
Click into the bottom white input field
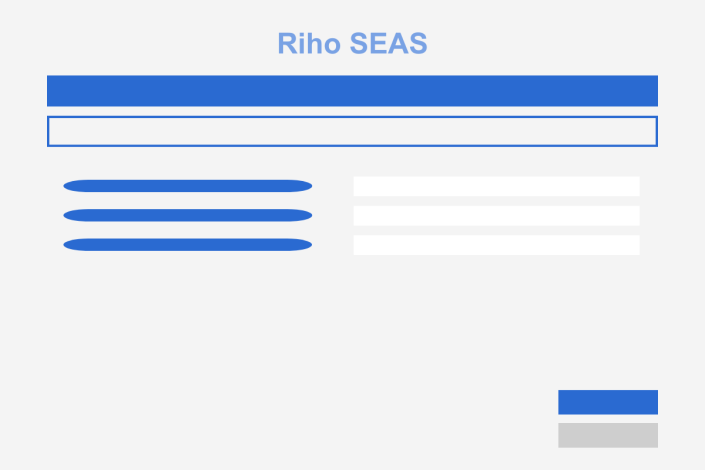pyautogui.click(x=496, y=245)
